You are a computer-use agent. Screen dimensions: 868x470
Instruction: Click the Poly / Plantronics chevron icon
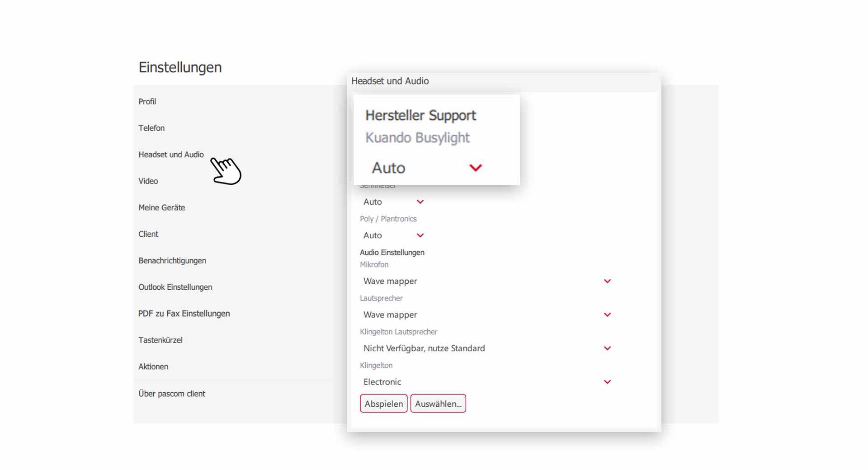pos(420,235)
